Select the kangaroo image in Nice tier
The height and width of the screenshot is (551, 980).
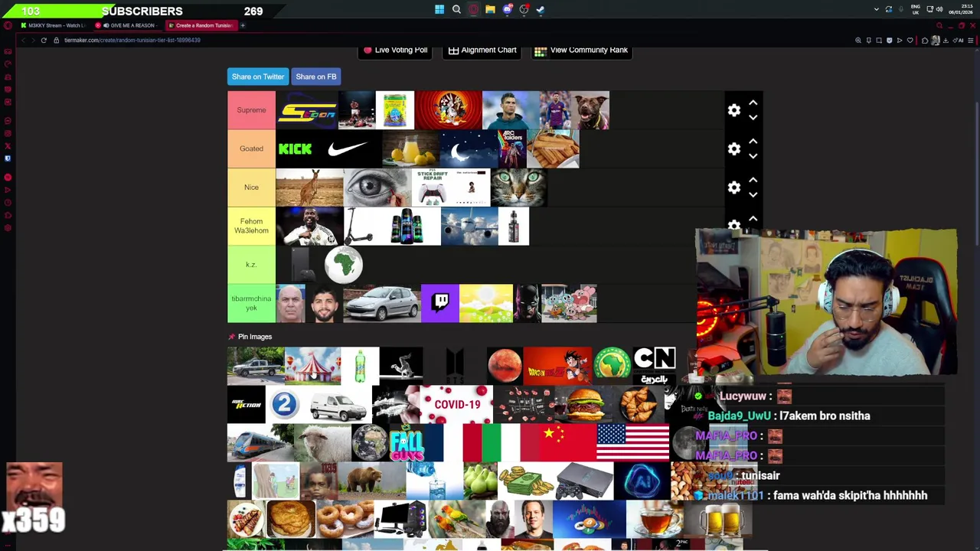[x=309, y=187]
